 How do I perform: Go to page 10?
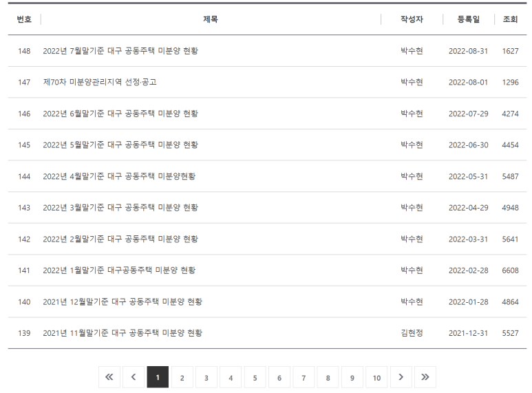pos(376,377)
